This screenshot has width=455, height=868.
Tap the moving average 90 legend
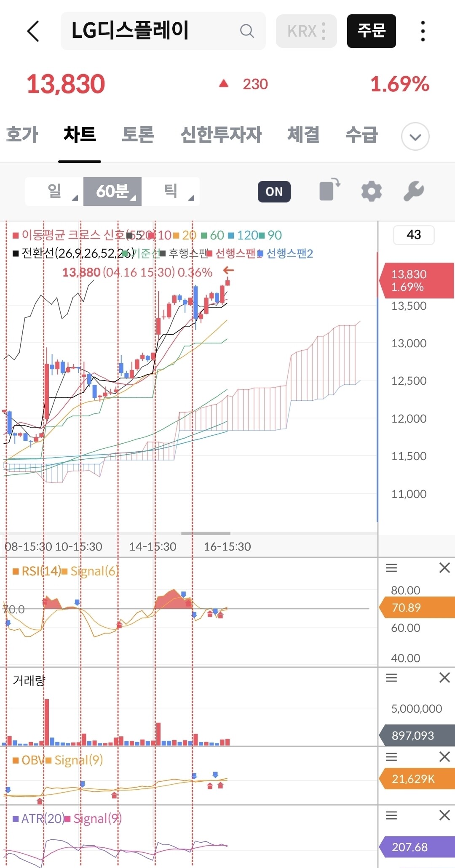click(x=271, y=235)
